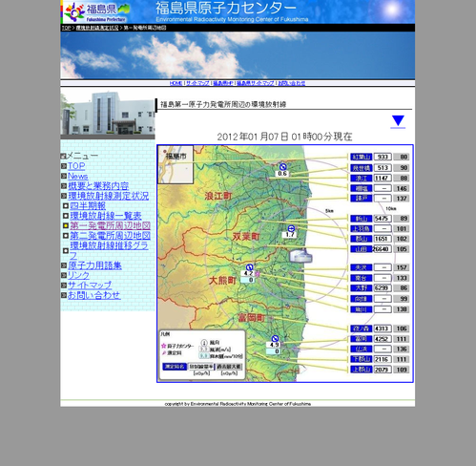
Task: Select 第二発電所周辺地図 in sidebar
Action: [x=111, y=236]
